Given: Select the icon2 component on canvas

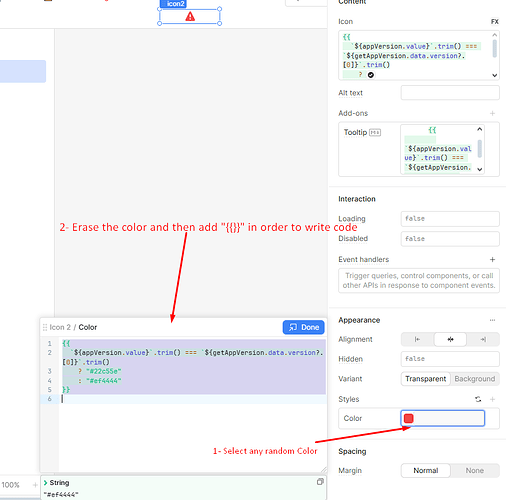Looking at the screenshot, I should [190, 16].
